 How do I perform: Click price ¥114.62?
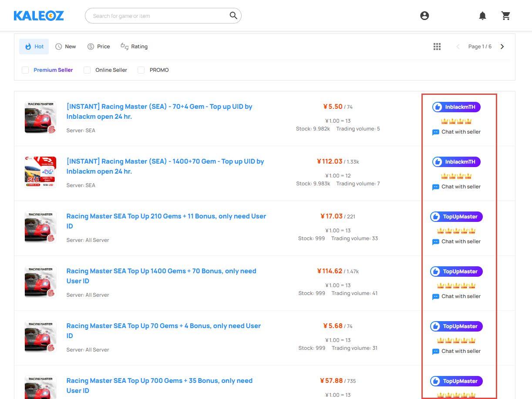330,271
